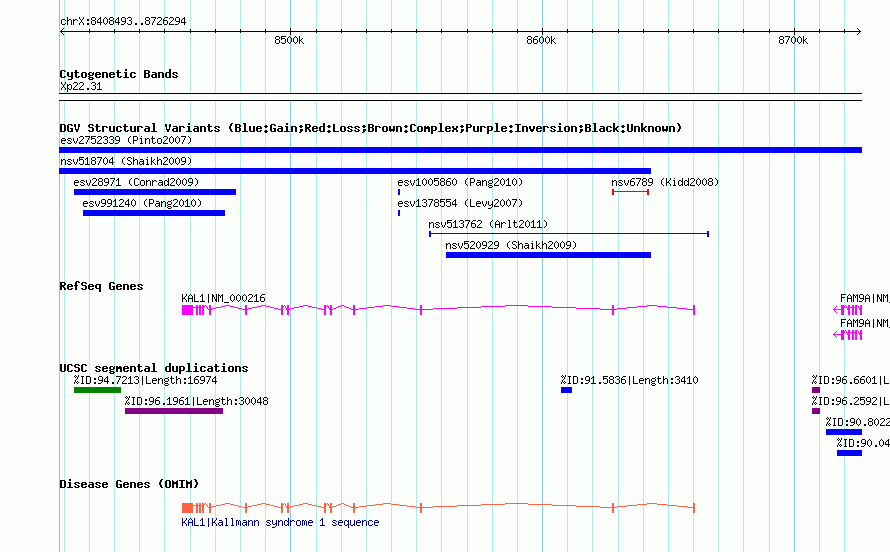Open the KAL1|Kallmann syndrome 1 sequence link
This screenshot has width=890, height=552.
(x=280, y=522)
